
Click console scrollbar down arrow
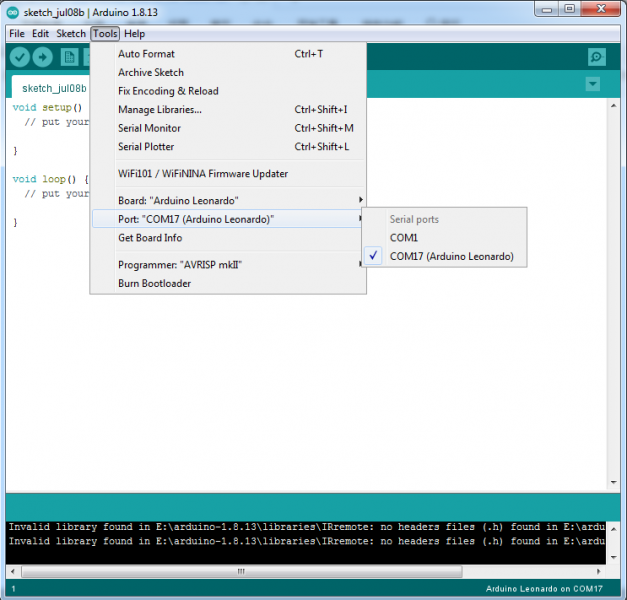click(613, 557)
